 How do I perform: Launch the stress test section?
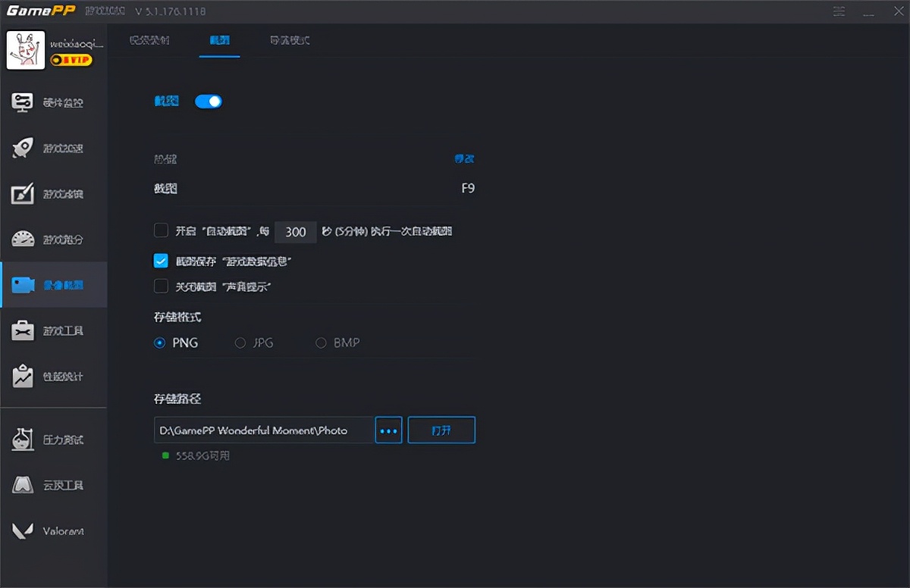[x=53, y=438]
